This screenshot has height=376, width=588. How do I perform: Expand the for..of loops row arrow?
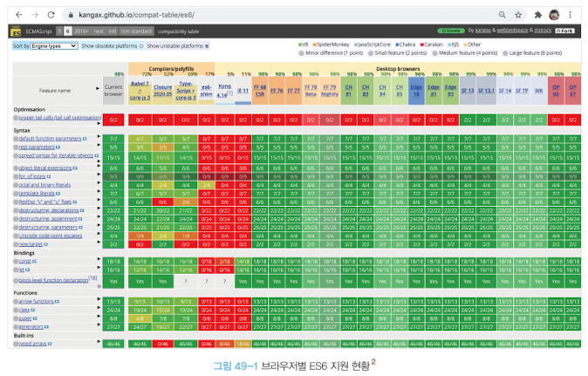point(99,174)
